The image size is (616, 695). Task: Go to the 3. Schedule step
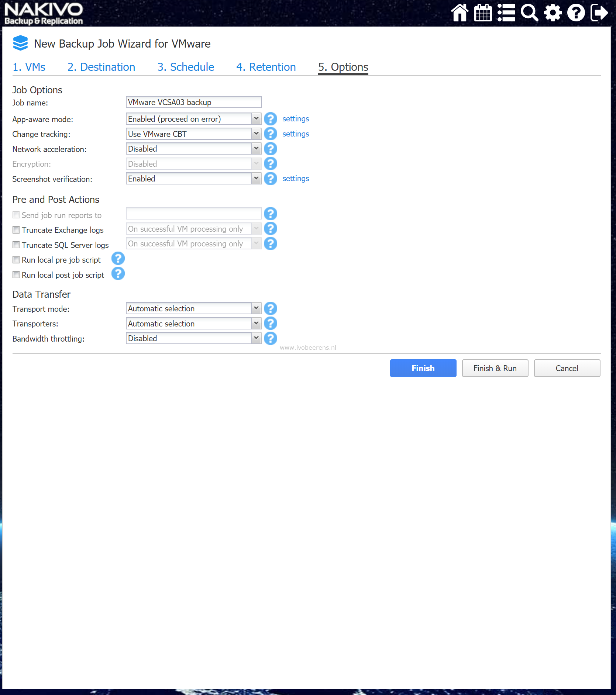[186, 67]
